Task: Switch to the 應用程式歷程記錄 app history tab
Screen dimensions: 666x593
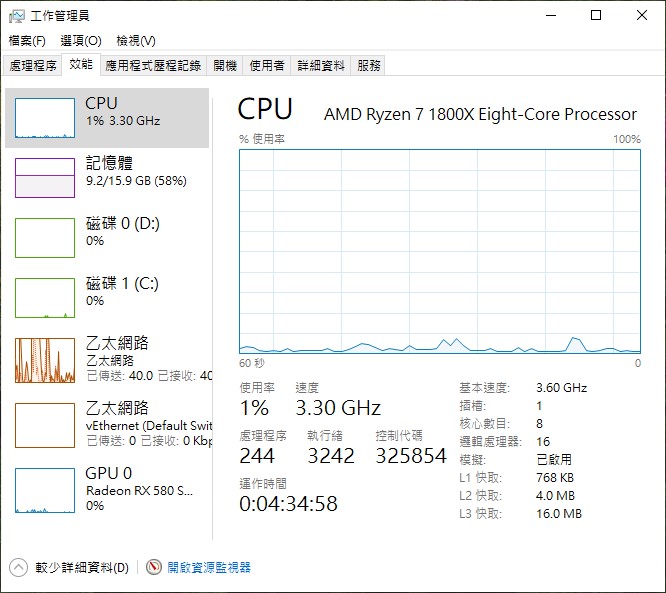Action: coord(153,65)
